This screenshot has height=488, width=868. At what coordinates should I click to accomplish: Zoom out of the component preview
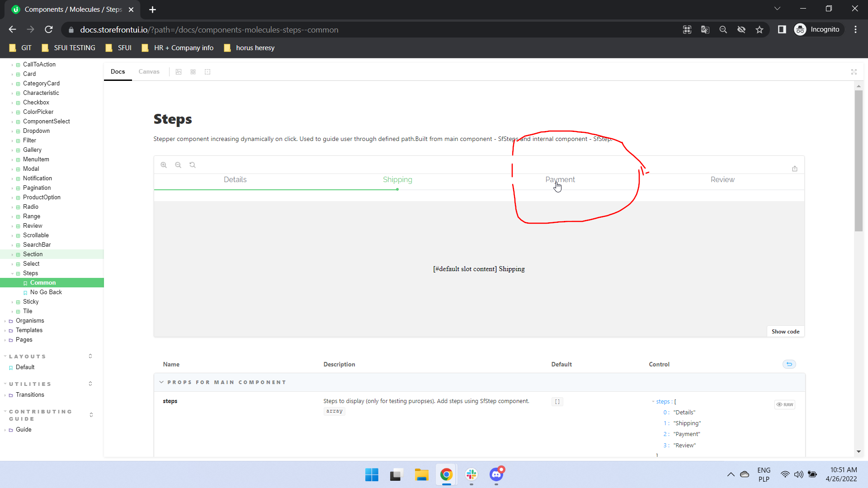[178, 164]
